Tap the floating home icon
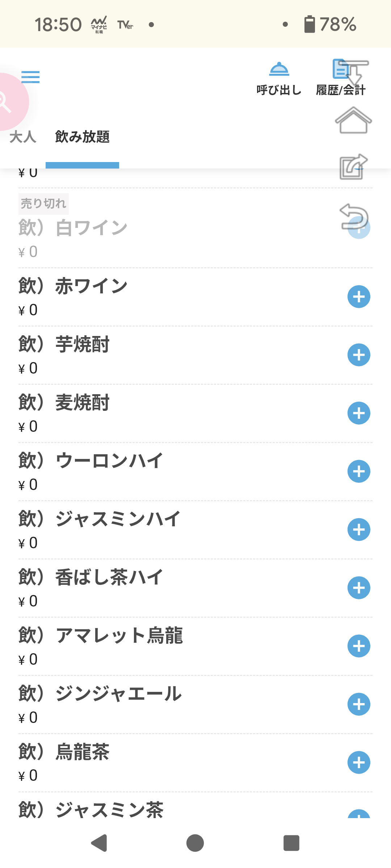Image resolution: width=391 pixels, height=868 pixels. 353,120
